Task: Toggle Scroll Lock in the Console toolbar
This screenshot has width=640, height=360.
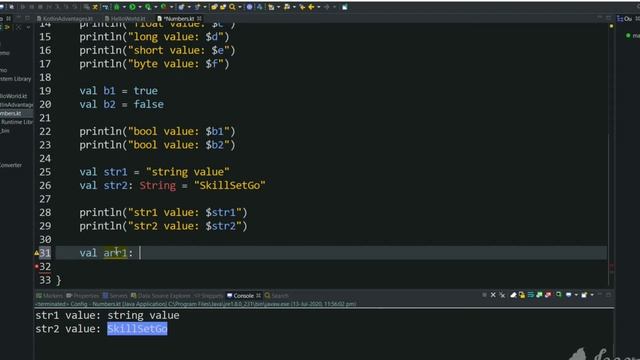Action: 522,295
